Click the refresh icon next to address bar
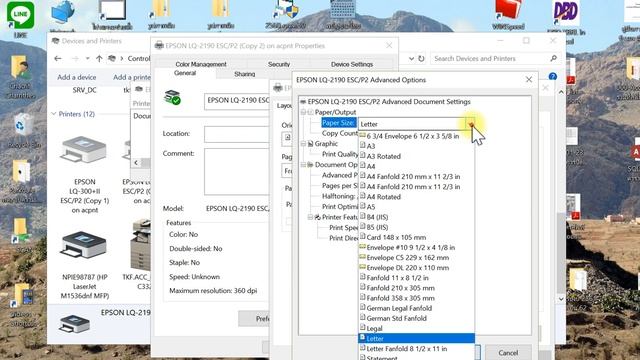The image size is (640, 360). click(421, 59)
